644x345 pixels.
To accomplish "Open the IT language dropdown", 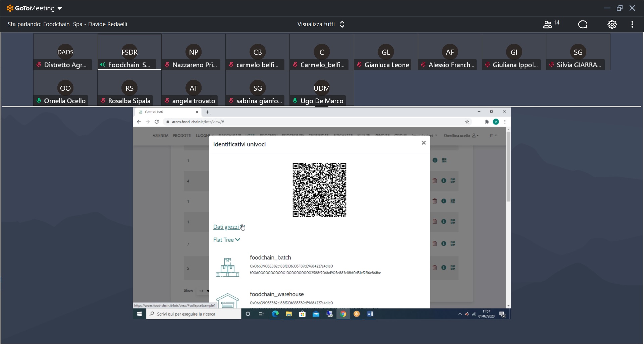I will 493,136.
